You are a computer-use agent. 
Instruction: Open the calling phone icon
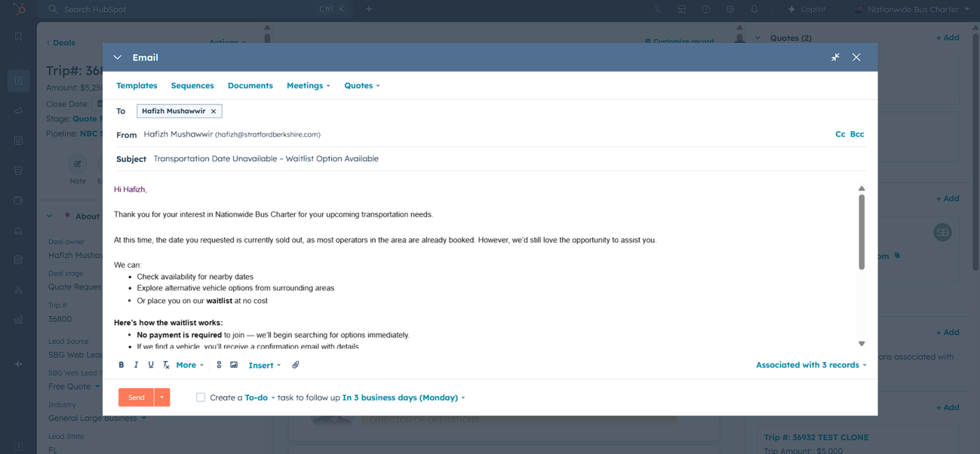pos(658,9)
